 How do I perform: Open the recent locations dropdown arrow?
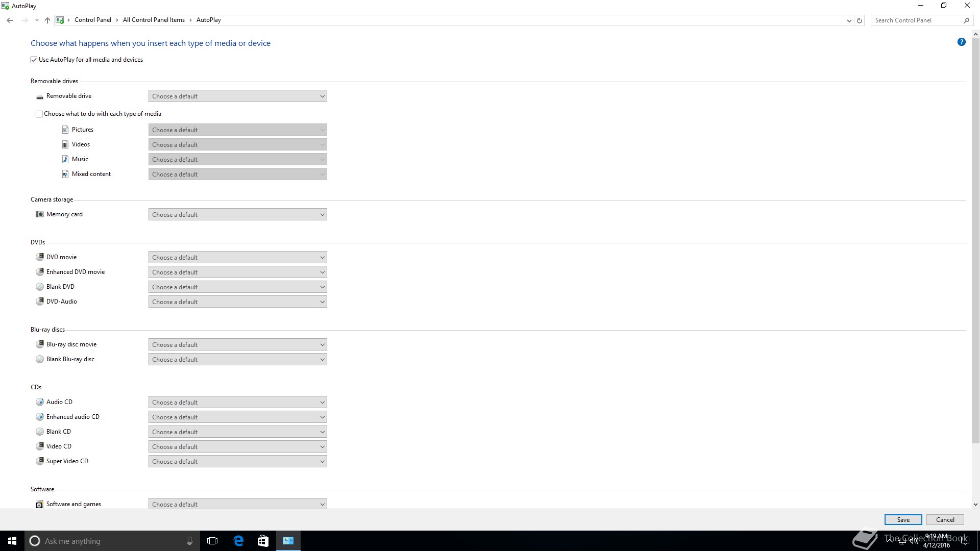click(x=37, y=20)
